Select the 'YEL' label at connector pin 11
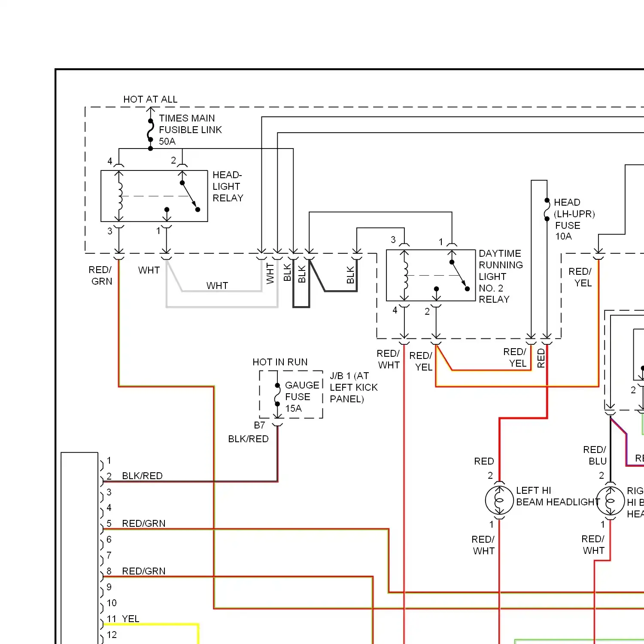Screen dimensions: 644x644 pyautogui.click(x=131, y=619)
